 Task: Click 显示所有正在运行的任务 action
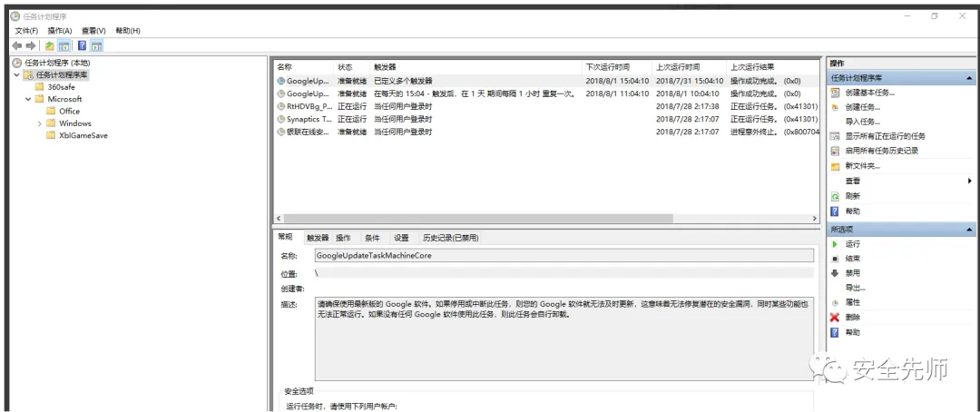pyautogui.click(x=885, y=135)
